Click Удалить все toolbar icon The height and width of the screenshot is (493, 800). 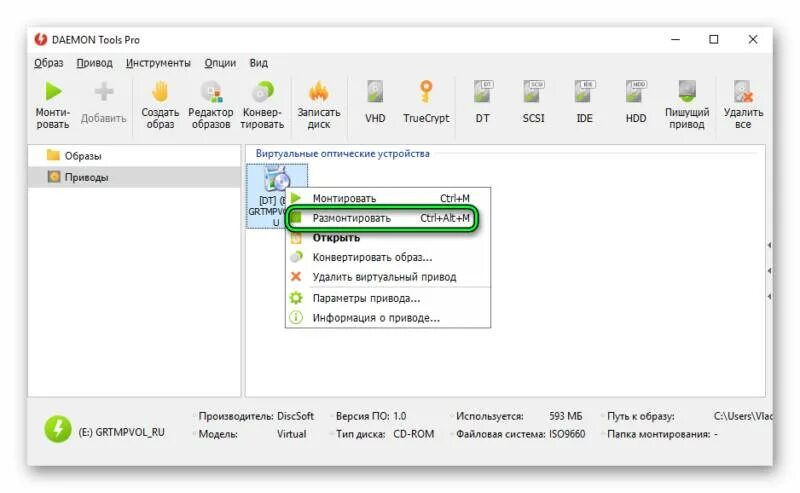[743, 92]
